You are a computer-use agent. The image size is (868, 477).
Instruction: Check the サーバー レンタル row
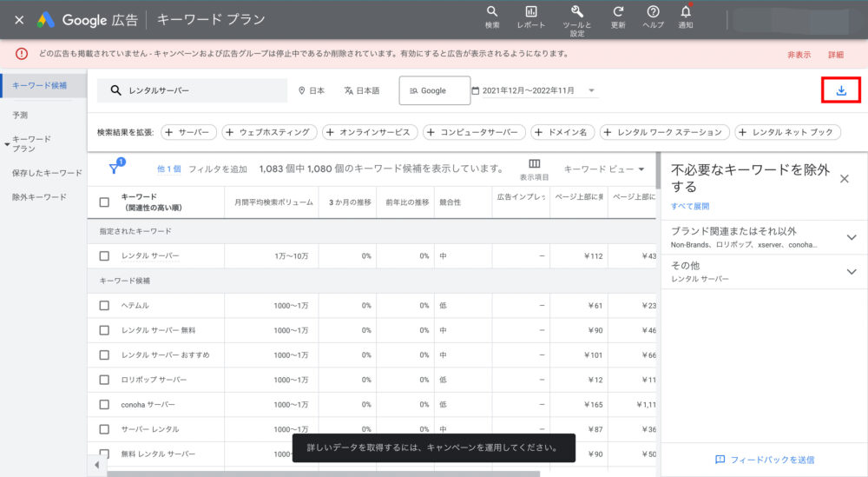(x=104, y=429)
